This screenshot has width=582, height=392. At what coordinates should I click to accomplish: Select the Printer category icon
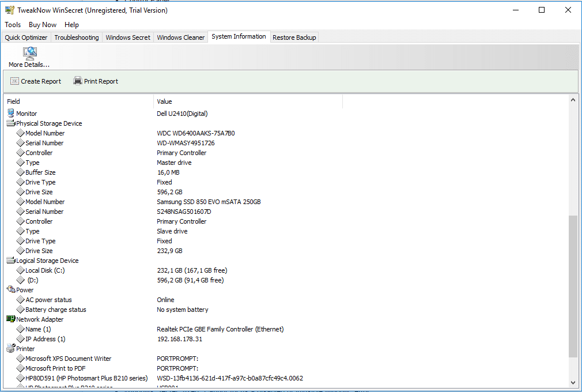click(x=11, y=348)
